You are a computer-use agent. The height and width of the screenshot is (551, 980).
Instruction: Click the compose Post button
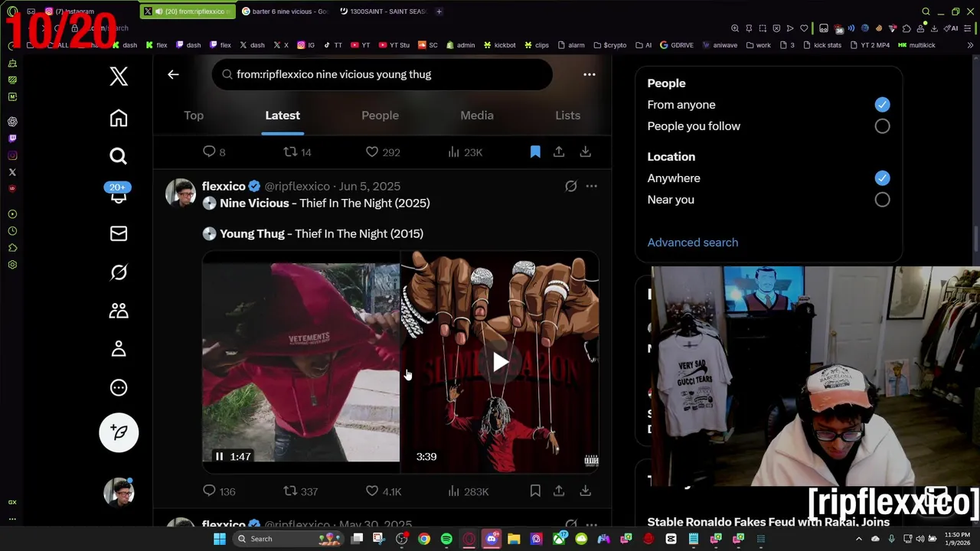(119, 432)
